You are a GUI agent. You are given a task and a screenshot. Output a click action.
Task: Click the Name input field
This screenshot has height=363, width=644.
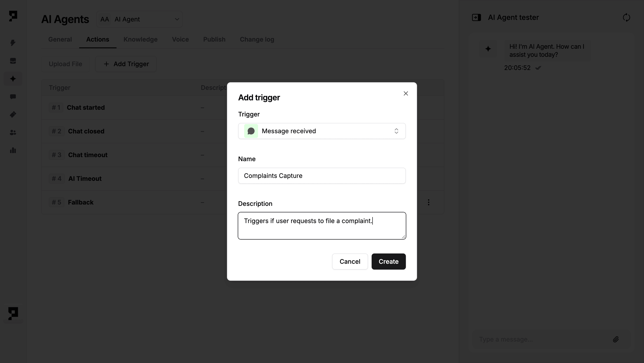tap(322, 176)
